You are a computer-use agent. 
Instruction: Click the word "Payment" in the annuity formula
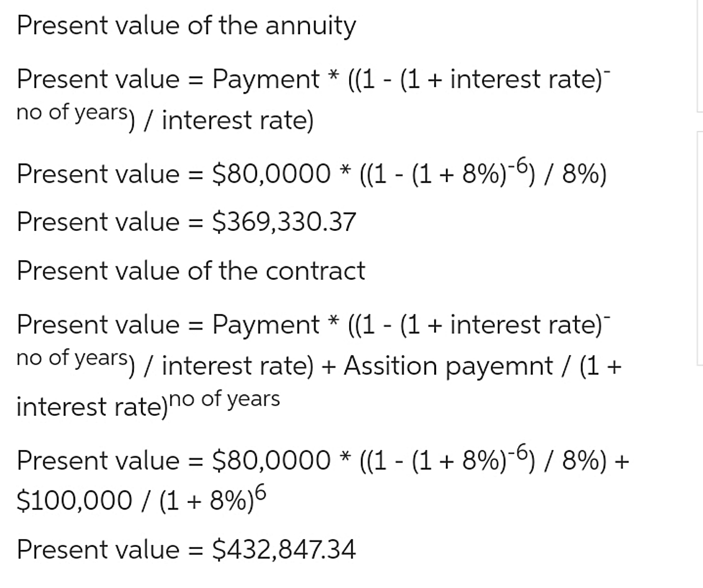(x=266, y=80)
